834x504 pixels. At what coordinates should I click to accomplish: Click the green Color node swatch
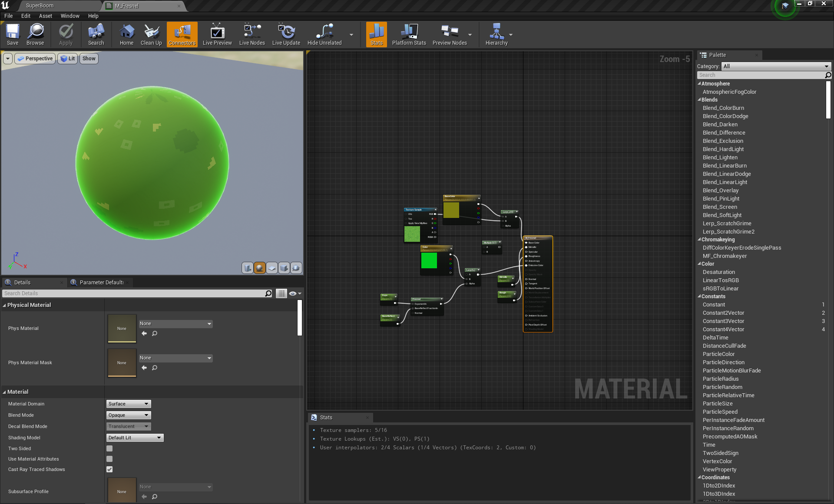(x=429, y=260)
